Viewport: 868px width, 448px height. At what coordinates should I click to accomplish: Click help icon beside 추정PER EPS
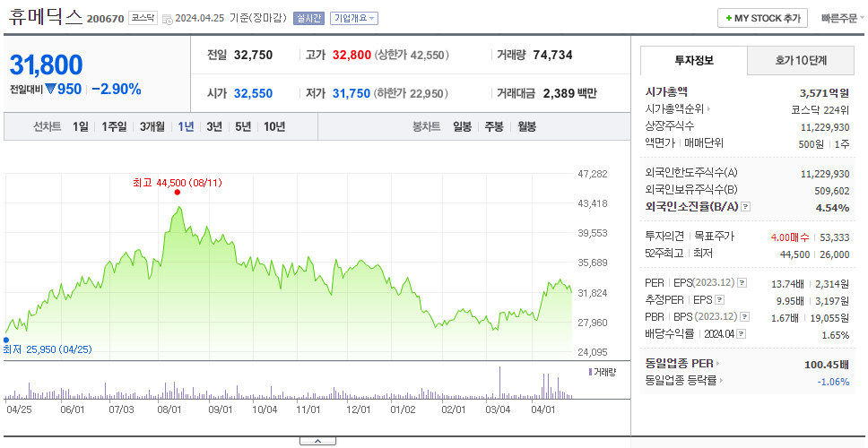pos(719,300)
